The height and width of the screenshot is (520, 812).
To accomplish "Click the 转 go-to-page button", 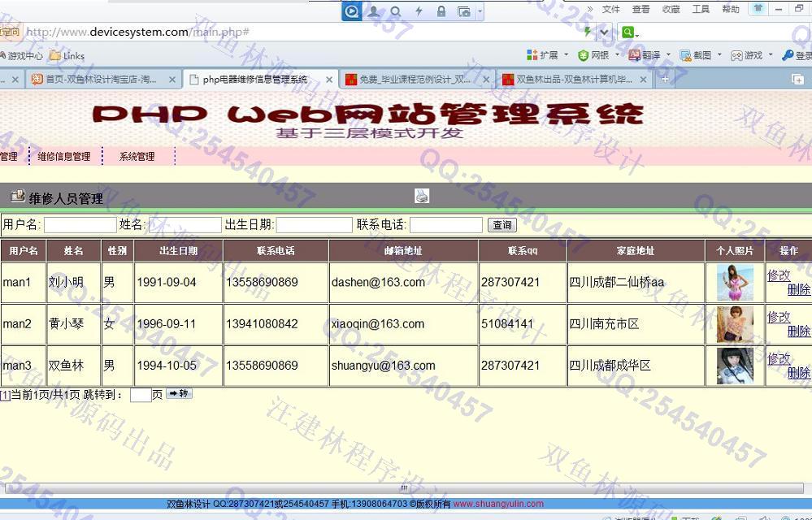I will coord(179,394).
